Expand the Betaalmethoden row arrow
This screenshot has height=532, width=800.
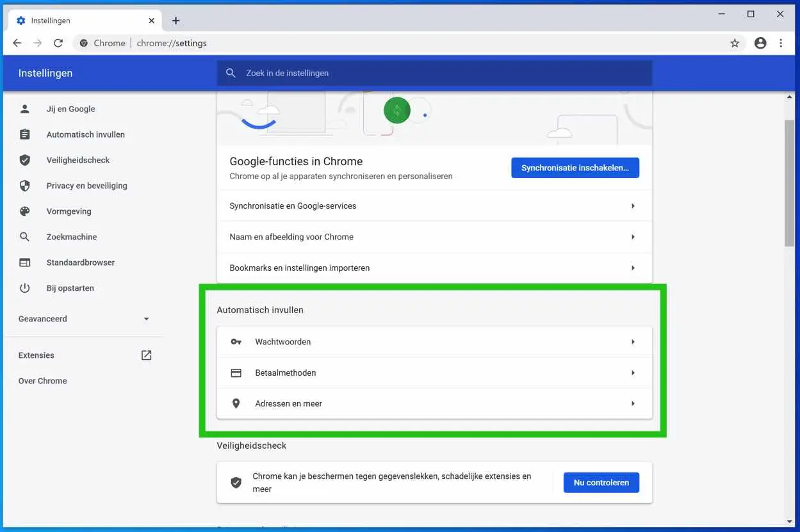(633, 373)
